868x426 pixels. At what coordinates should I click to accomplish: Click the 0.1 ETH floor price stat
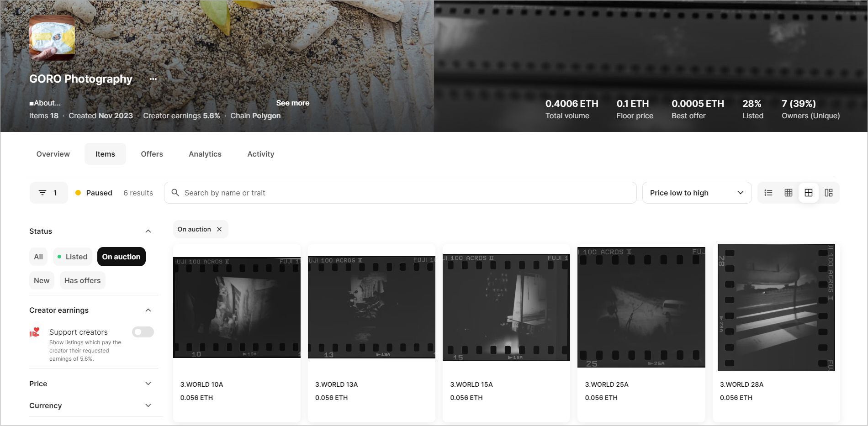click(x=635, y=109)
